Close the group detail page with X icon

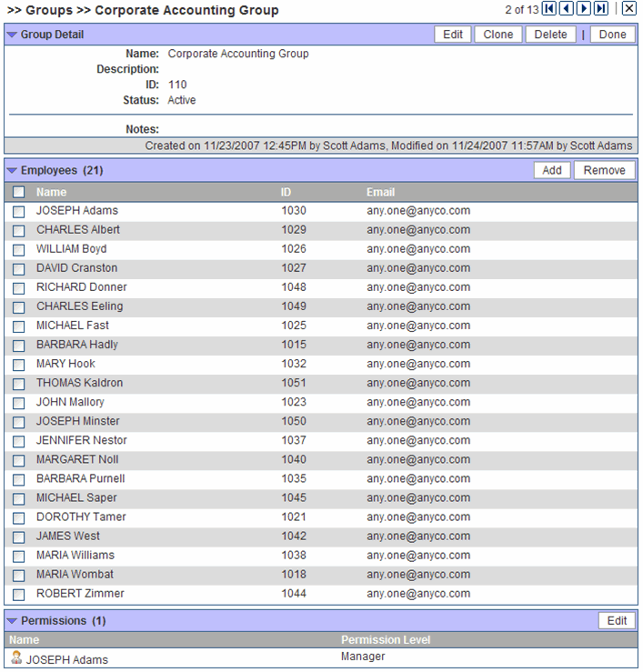628,9
